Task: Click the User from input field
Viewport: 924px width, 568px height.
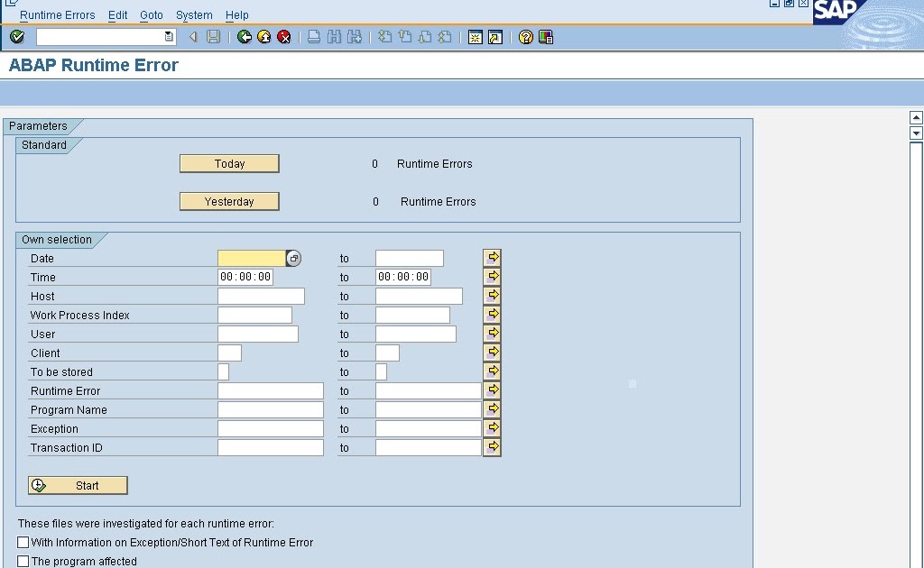Action: [258, 334]
